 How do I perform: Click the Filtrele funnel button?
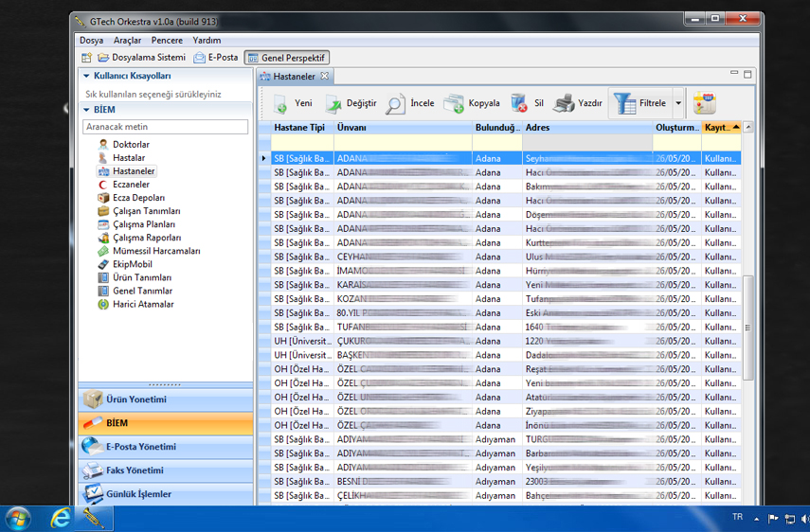[x=640, y=103]
